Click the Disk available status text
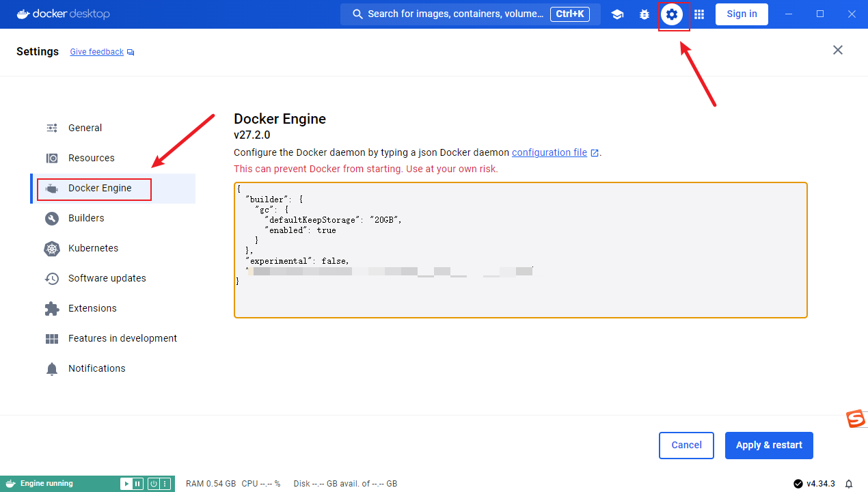 [345, 484]
